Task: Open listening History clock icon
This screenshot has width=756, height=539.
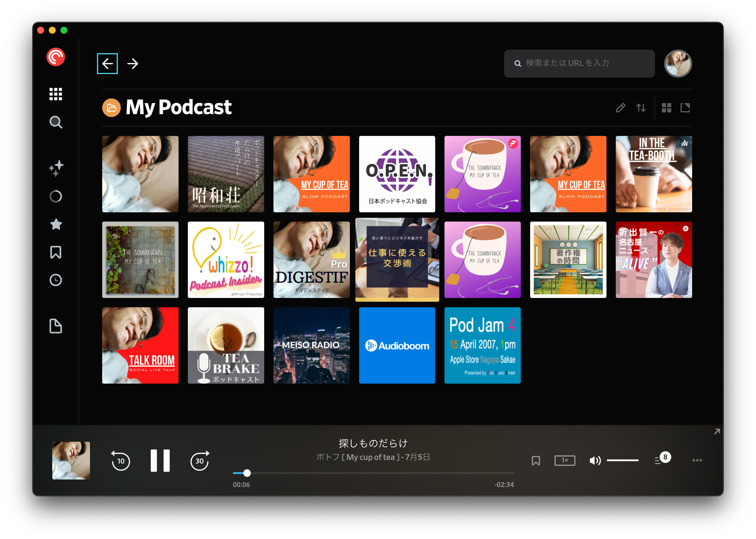Action: [56, 280]
